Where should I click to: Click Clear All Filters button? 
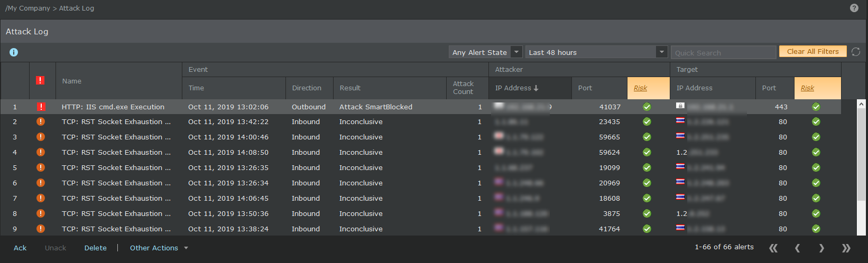point(812,51)
